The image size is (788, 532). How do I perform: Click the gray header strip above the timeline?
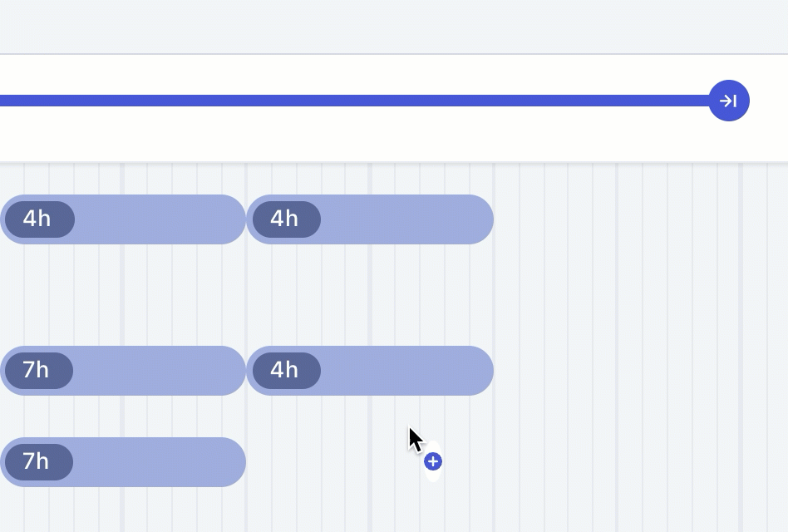point(374,27)
